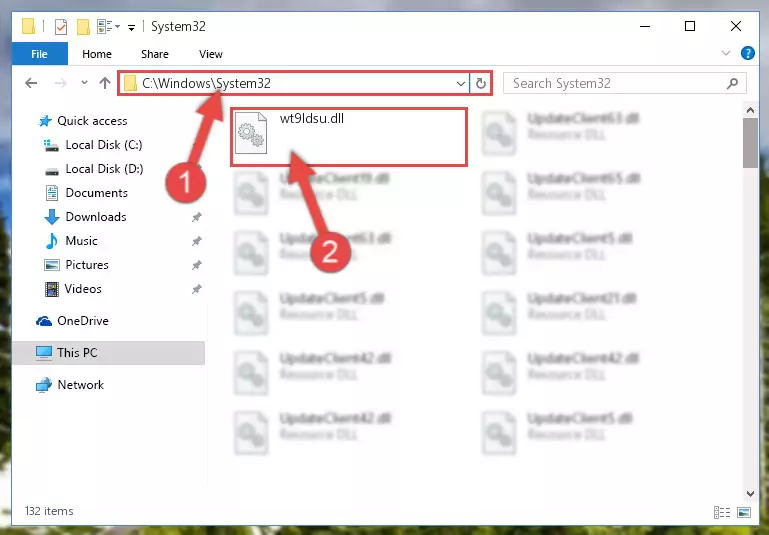Image resolution: width=769 pixels, height=535 pixels.
Task: Switch to the Home tab
Action: pyautogui.click(x=97, y=54)
